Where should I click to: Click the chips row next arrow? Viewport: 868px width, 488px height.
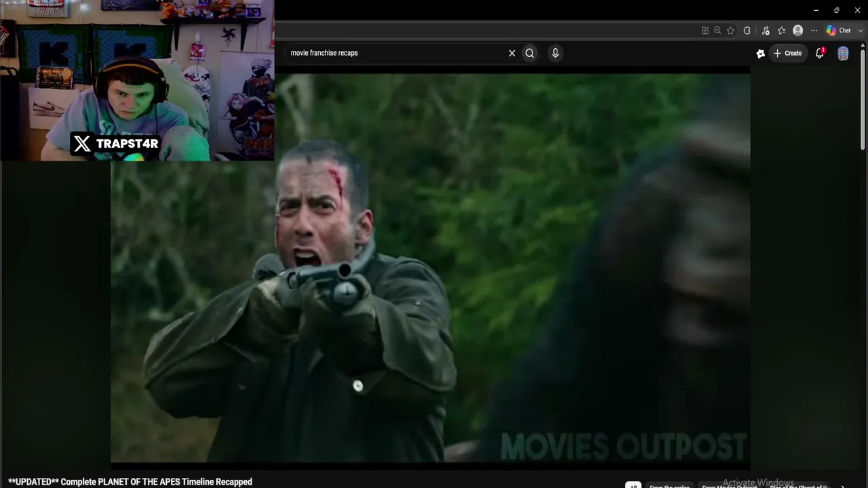point(843,485)
